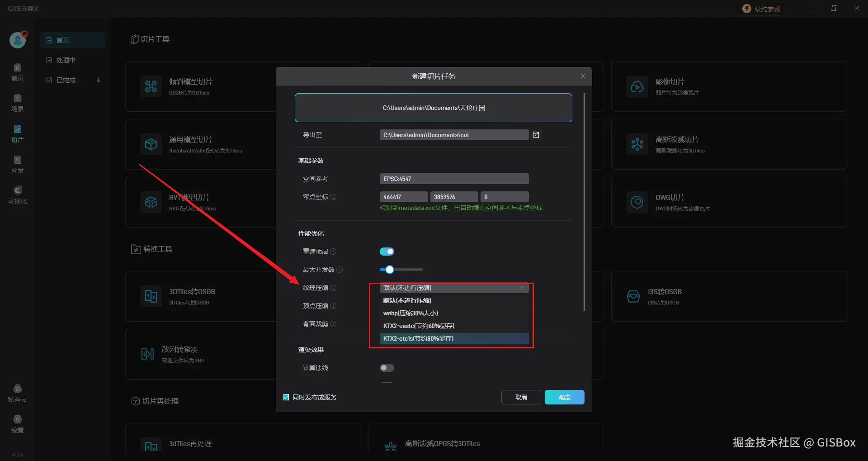
Task: Click the 通用模型切片 cube icon
Action: (x=151, y=144)
